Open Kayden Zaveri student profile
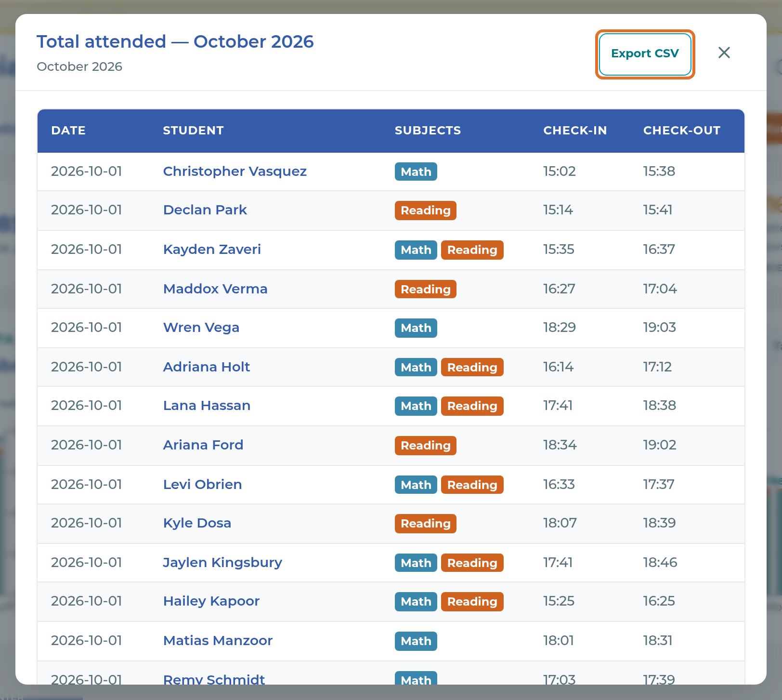The image size is (782, 700). (212, 250)
